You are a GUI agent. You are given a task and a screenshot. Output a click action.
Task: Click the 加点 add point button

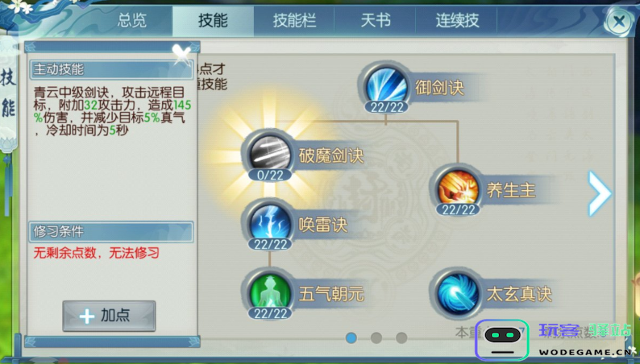tap(109, 316)
